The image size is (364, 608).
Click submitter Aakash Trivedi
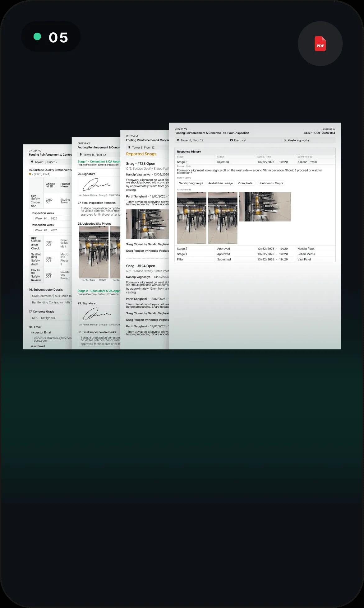(308, 162)
